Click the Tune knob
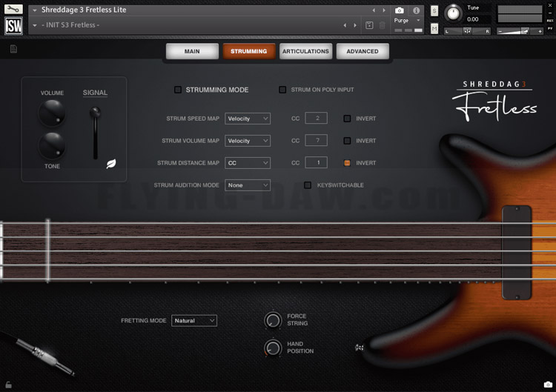The image size is (556, 392). click(x=453, y=13)
